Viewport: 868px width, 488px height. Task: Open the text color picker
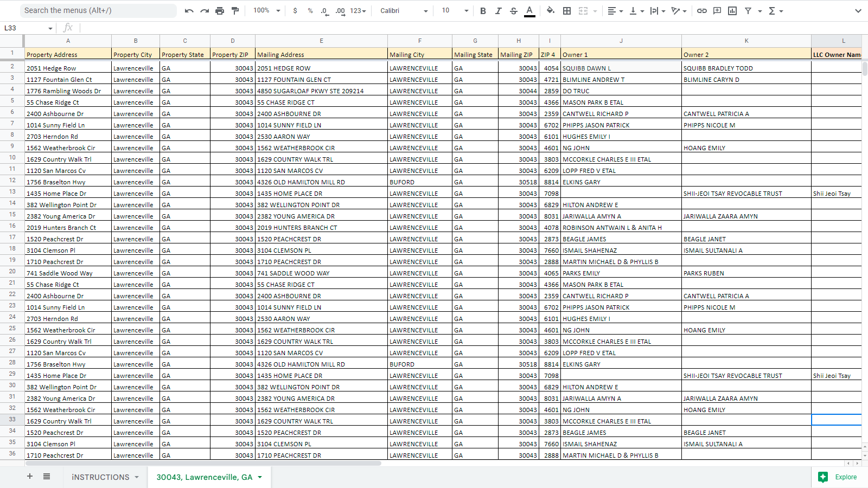point(529,11)
